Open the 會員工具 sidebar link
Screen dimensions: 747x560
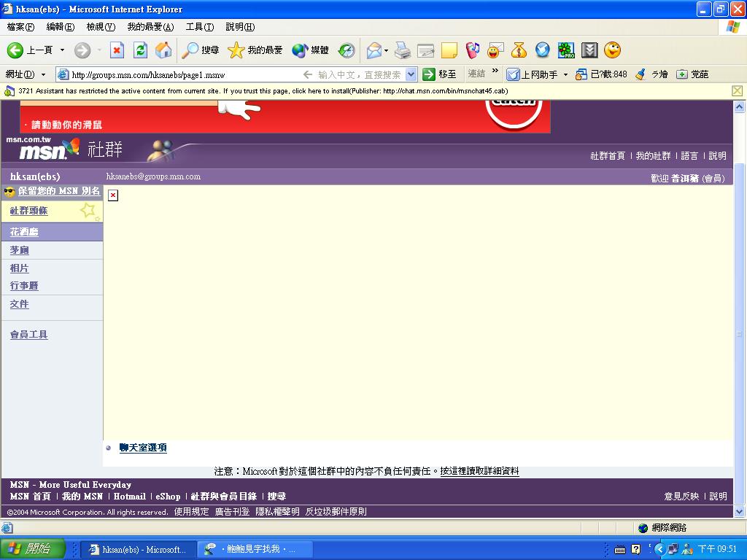point(28,334)
